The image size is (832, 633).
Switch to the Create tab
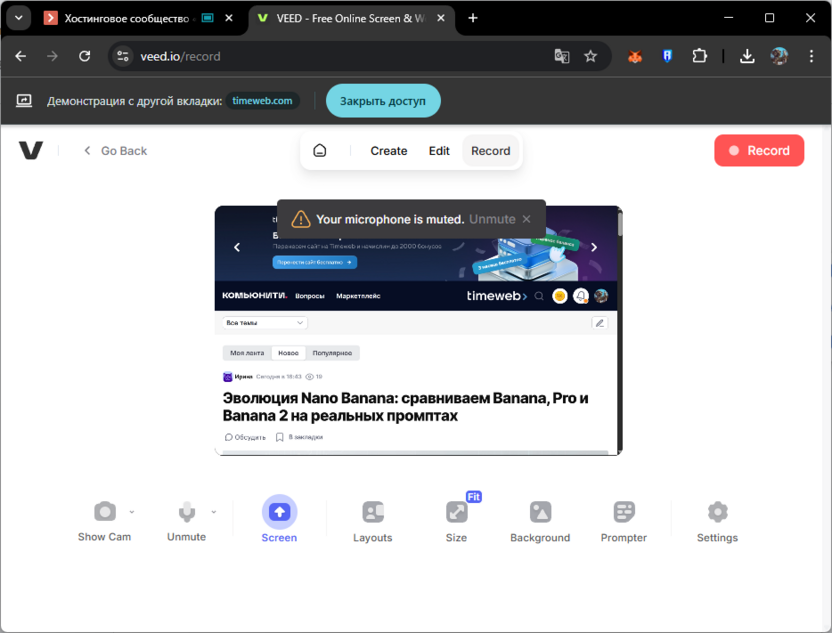(x=388, y=150)
